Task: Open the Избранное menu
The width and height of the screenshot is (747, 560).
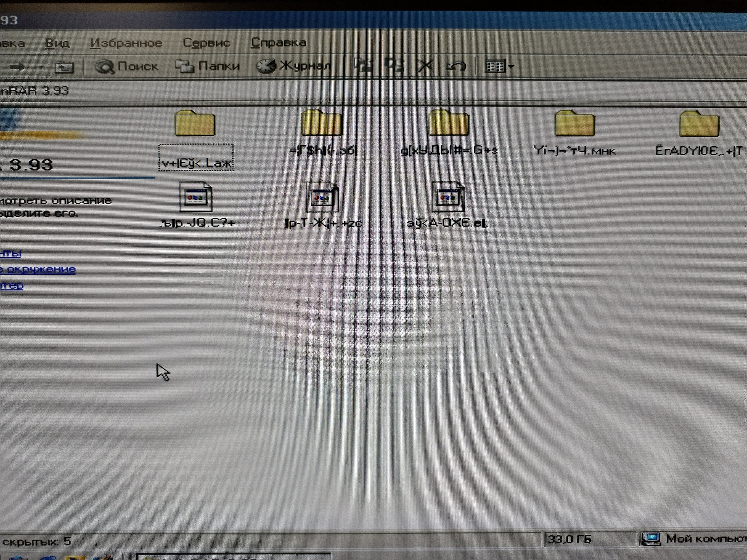Action: tap(126, 43)
